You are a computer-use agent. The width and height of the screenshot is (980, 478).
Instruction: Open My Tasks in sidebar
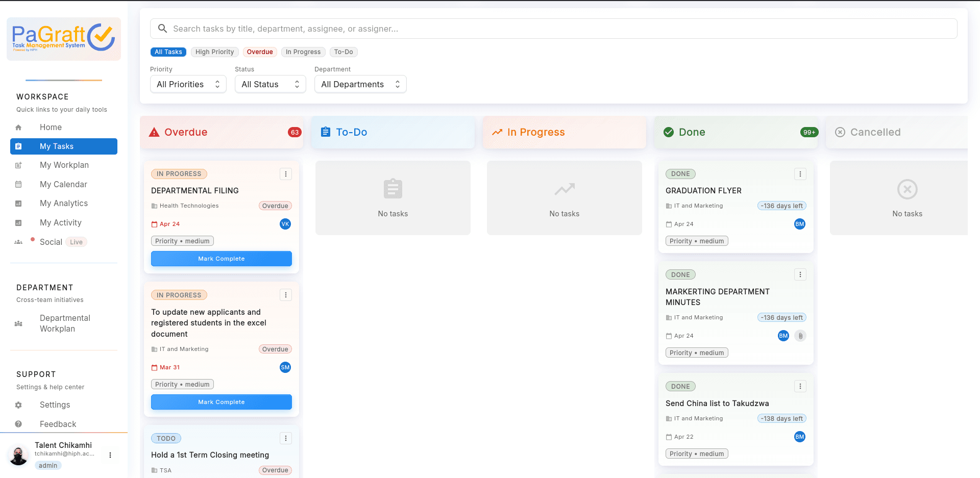click(x=64, y=146)
